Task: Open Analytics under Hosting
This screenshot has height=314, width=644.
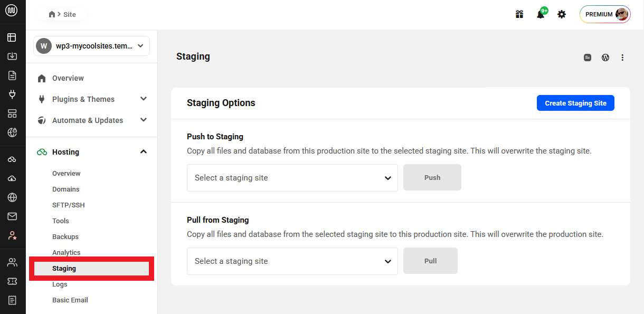Action: tap(67, 253)
